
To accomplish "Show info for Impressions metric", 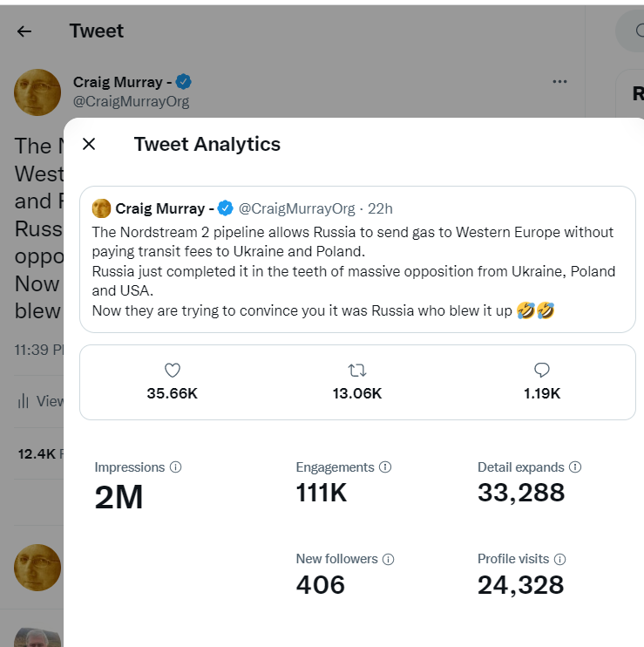I will pyautogui.click(x=176, y=467).
